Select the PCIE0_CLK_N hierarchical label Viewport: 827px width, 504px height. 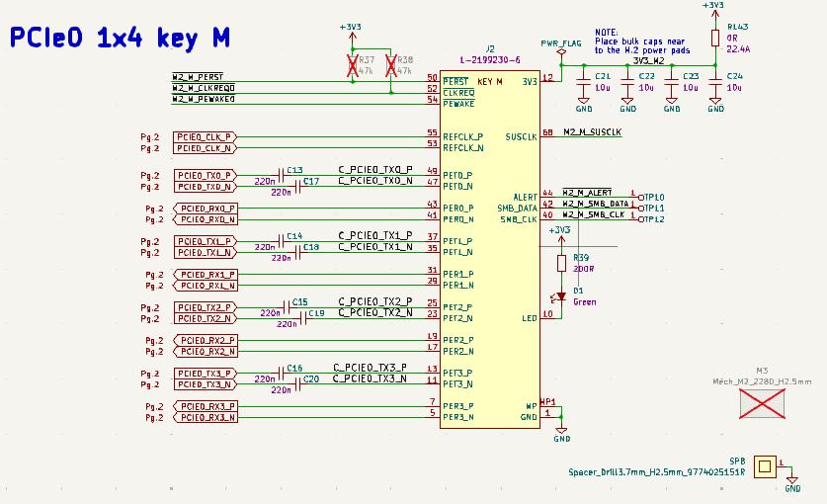coord(206,148)
